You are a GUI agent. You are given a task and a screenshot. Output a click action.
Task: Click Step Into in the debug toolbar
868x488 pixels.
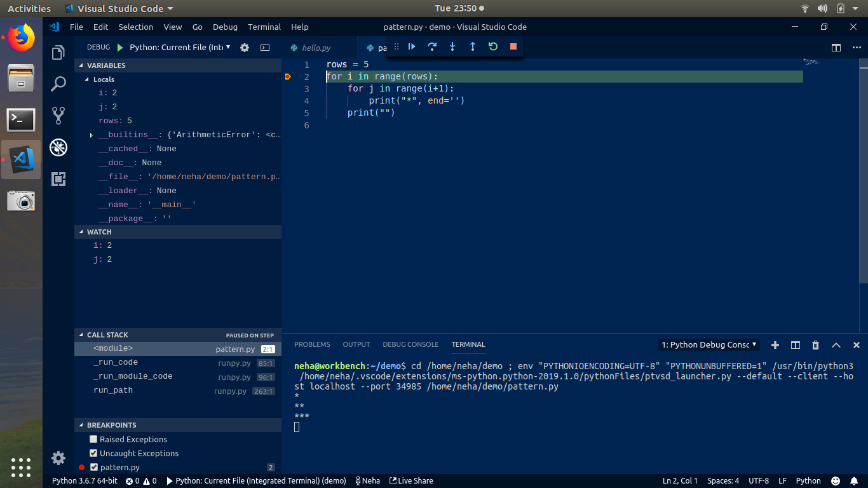[x=452, y=46]
